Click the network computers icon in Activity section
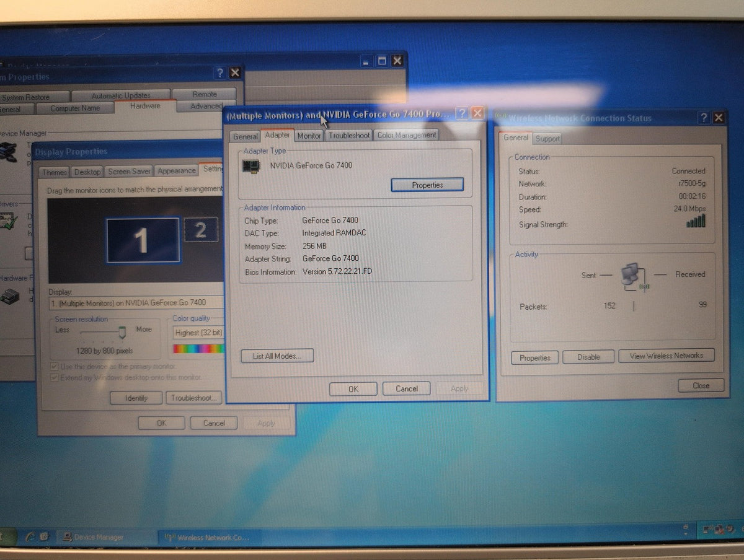This screenshot has width=744, height=560. click(634, 276)
